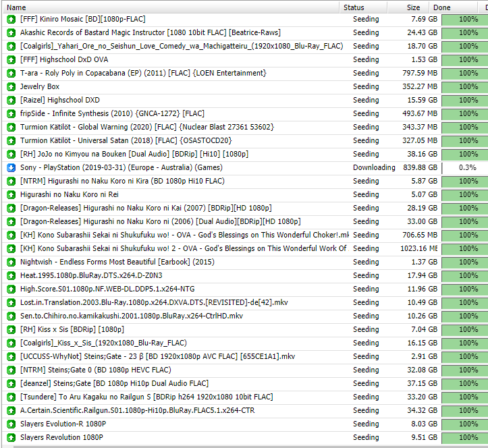
Task: Select T-ara Roly Poly in Copacabana torrent
Action: pyautogui.click(x=143, y=73)
